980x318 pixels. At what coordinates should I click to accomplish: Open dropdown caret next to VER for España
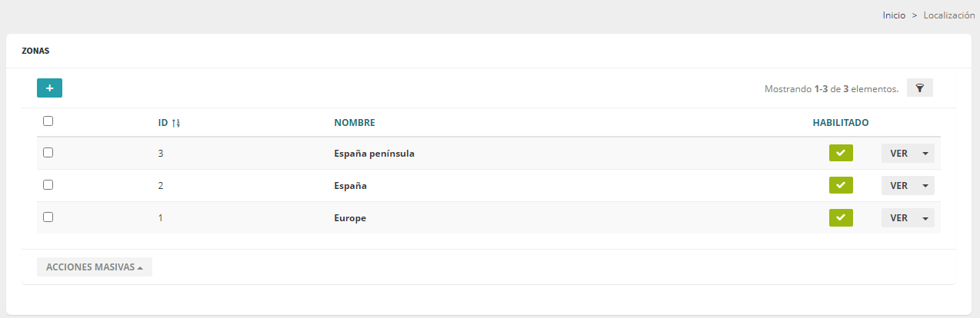[x=925, y=186]
